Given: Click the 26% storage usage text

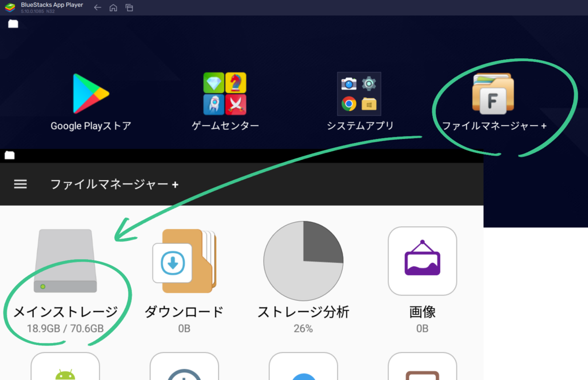Looking at the screenshot, I should [x=303, y=329].
